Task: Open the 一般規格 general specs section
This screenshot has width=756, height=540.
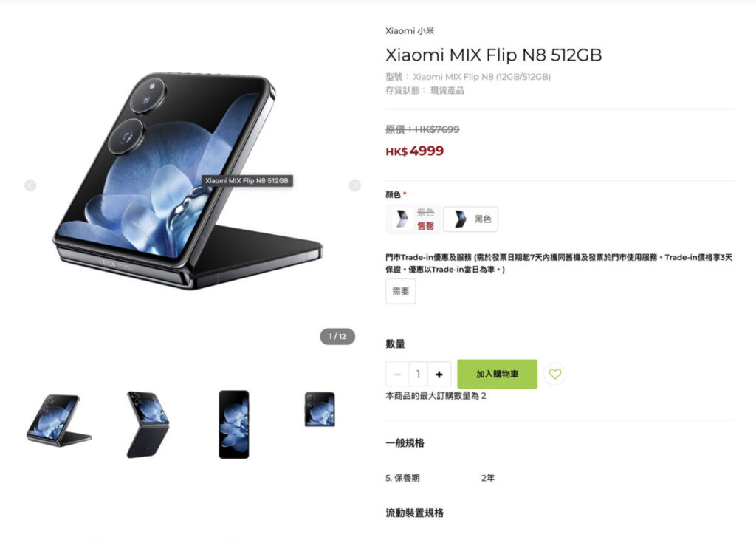Action: [405, 443]
